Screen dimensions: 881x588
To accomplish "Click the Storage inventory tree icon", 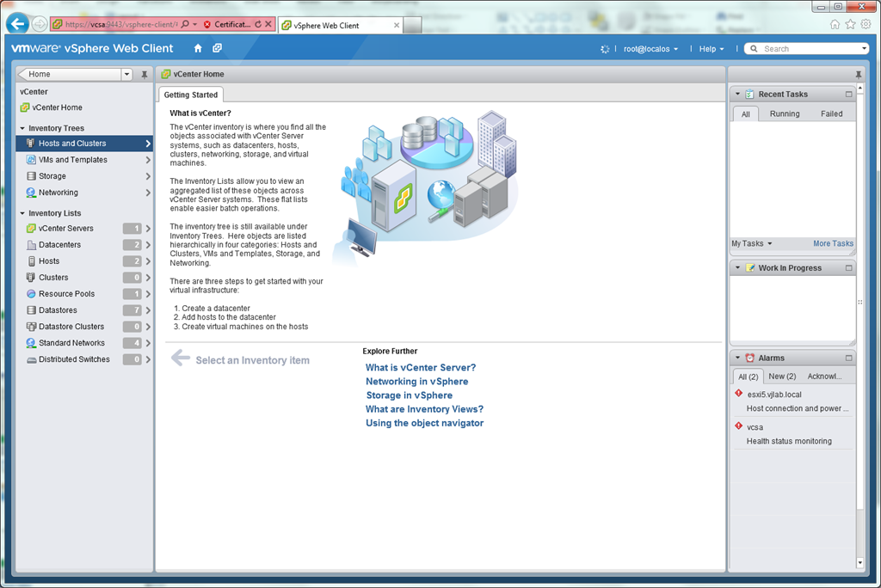I will (x=31, y=176).
